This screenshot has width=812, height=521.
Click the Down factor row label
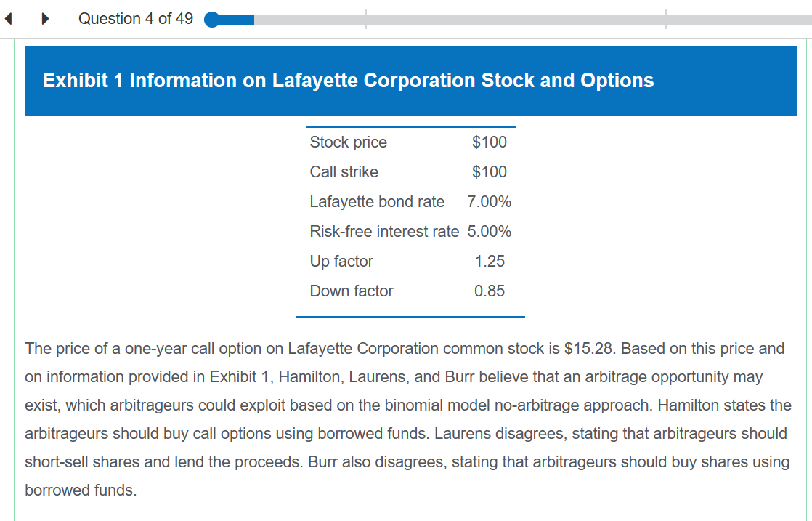coord(352,291)
